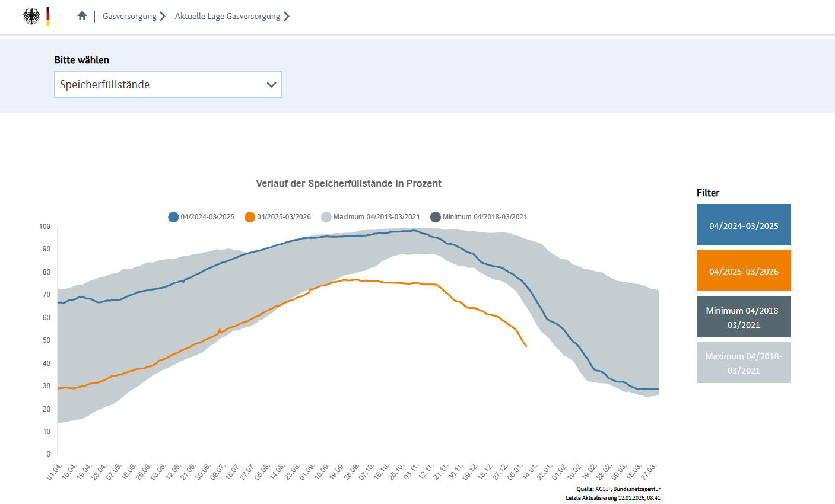835x504 pixels.
Task: Click the dropdown arrow in Bitte wählen box
Action: point(272,84)
